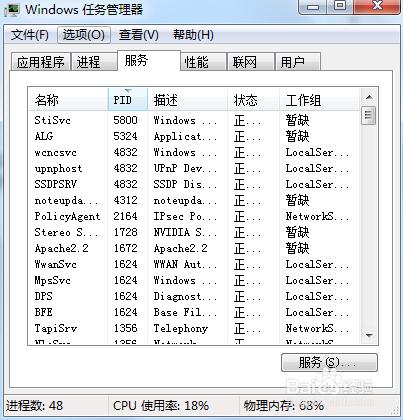
Task: Click the scrollbar up arrow
Action: pos(369,97)
